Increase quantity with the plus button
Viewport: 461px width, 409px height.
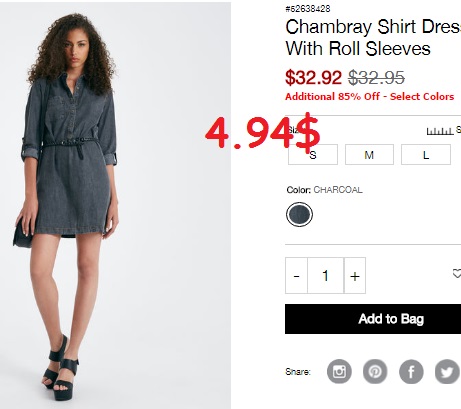[355, 276]
